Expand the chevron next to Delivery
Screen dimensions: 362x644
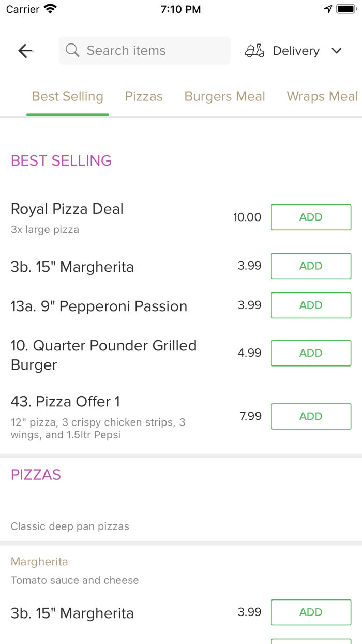pyautogui.click(x=336, y=51)
